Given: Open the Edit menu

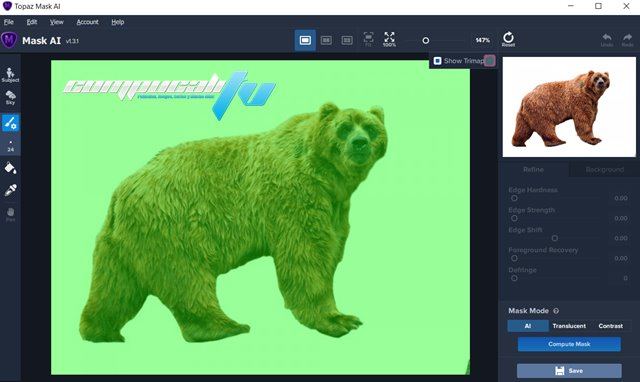Looking at the screenshot, I should click(x=32, y=22).
